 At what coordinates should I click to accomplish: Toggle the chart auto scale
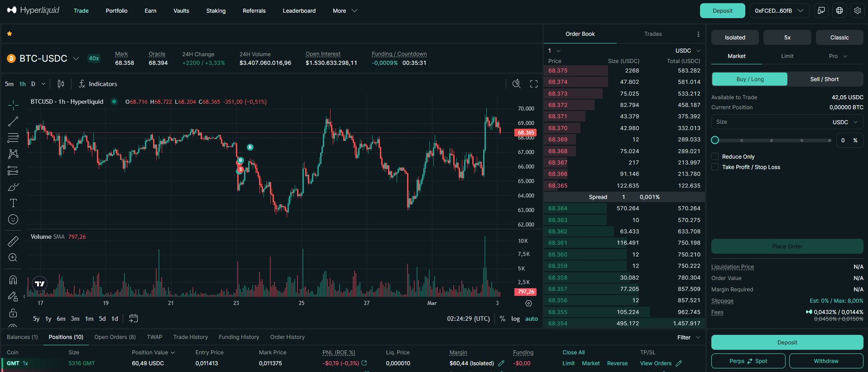pyautogui.click(x=532, y=319)
